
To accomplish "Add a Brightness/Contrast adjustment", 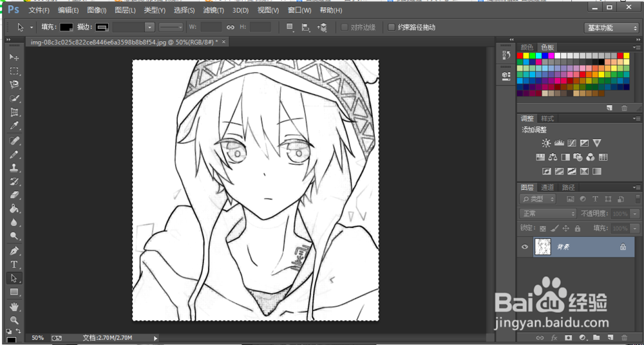I will coord(546,143).
